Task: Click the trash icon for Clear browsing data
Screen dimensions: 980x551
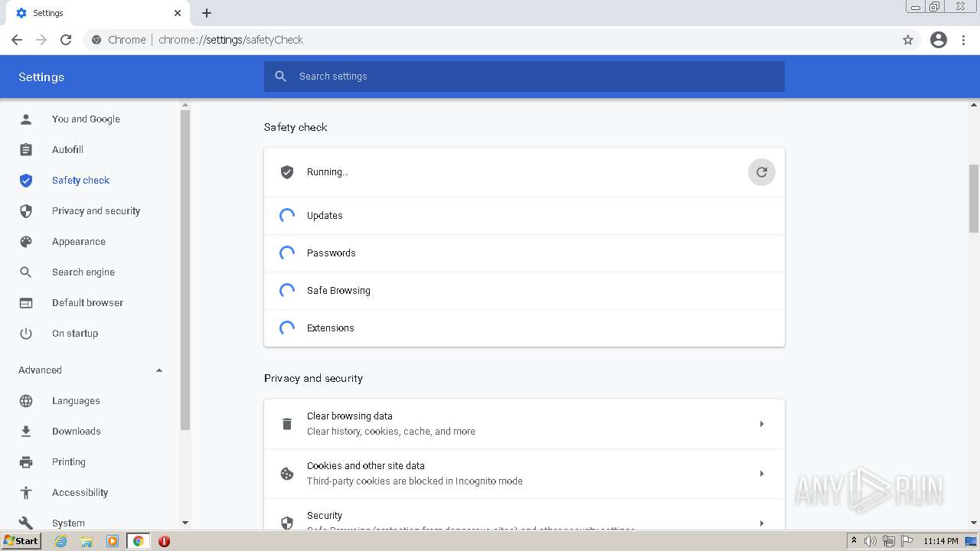Action: point(287,424)
